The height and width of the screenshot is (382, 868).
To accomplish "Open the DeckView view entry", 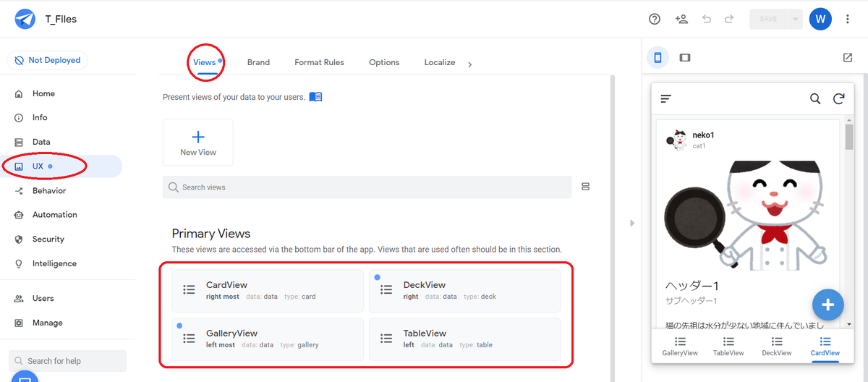I will click(x=465, y=291).
